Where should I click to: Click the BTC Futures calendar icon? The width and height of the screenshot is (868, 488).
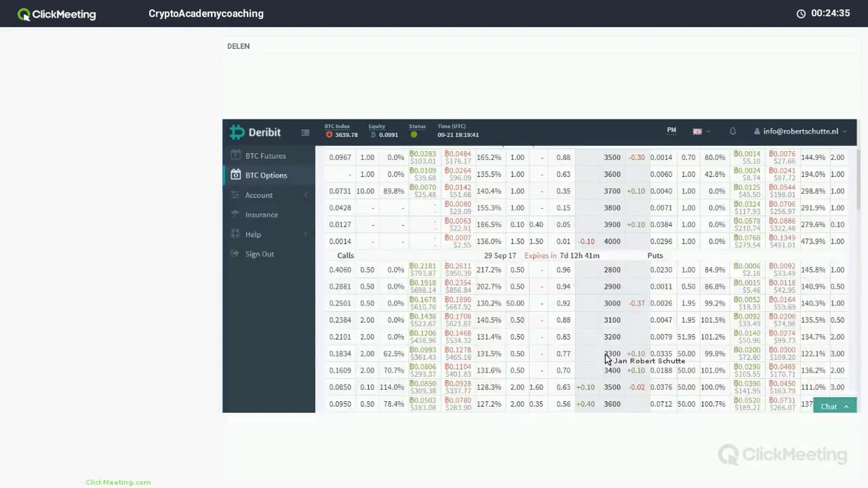click(x=236, y=155)
